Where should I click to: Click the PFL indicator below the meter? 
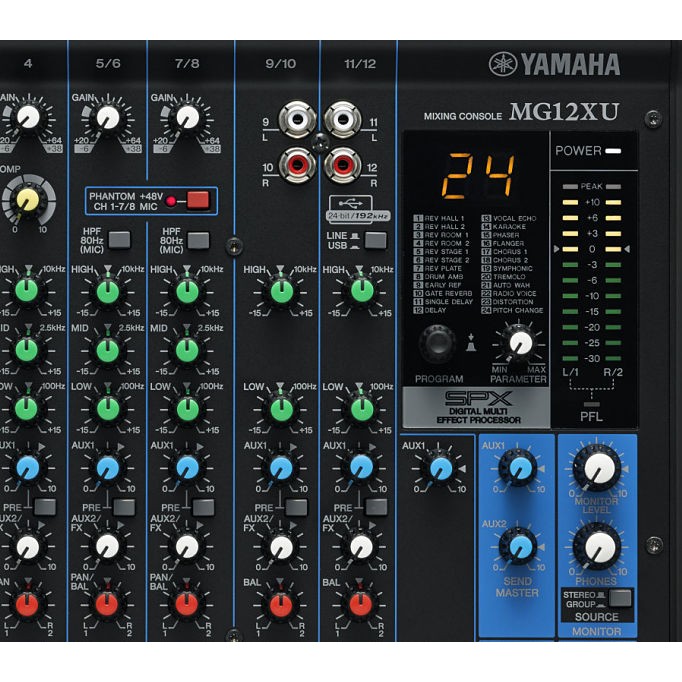591,404
